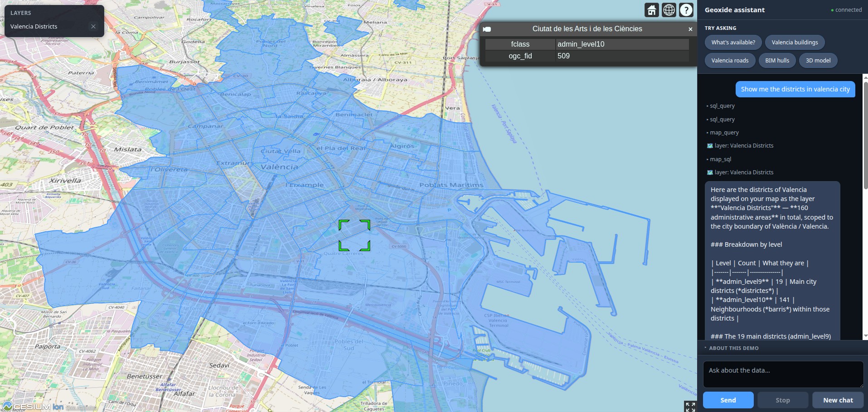The width and height of the screenshot is (868, 412).
Task: Click the ogc_fid attribute cell
Action: [520, 56]
